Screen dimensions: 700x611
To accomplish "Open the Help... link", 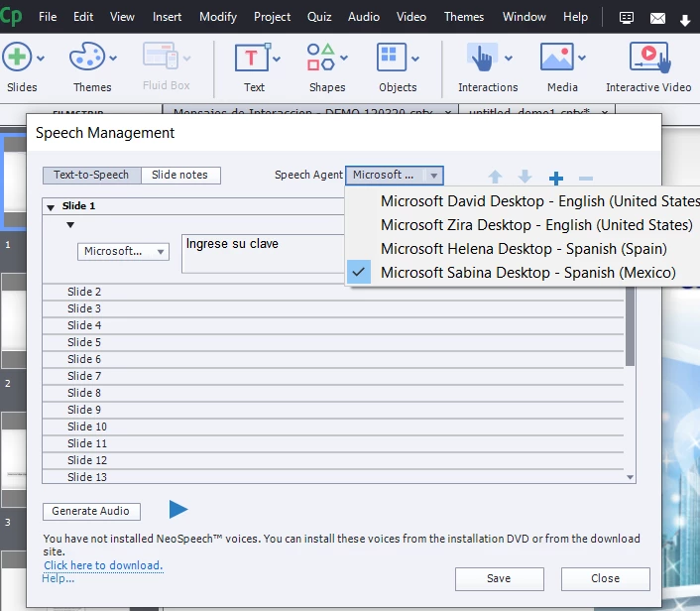I will (58, 579).
